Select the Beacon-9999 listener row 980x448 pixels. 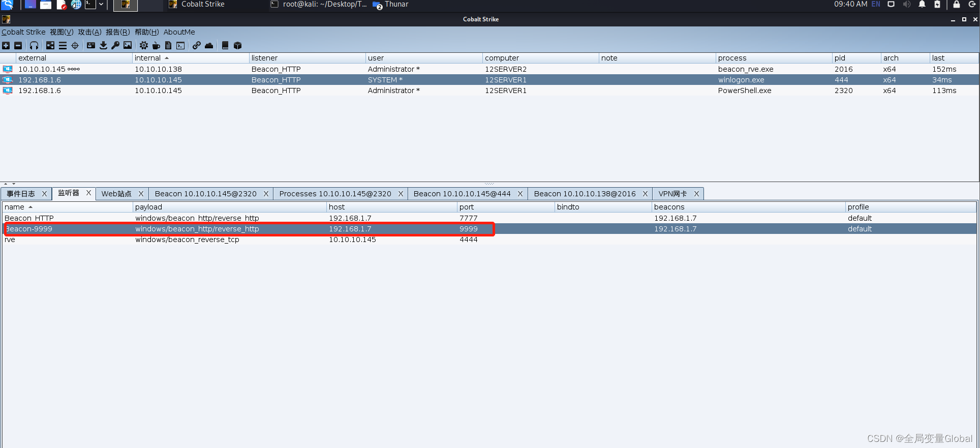tap(489, 229)
